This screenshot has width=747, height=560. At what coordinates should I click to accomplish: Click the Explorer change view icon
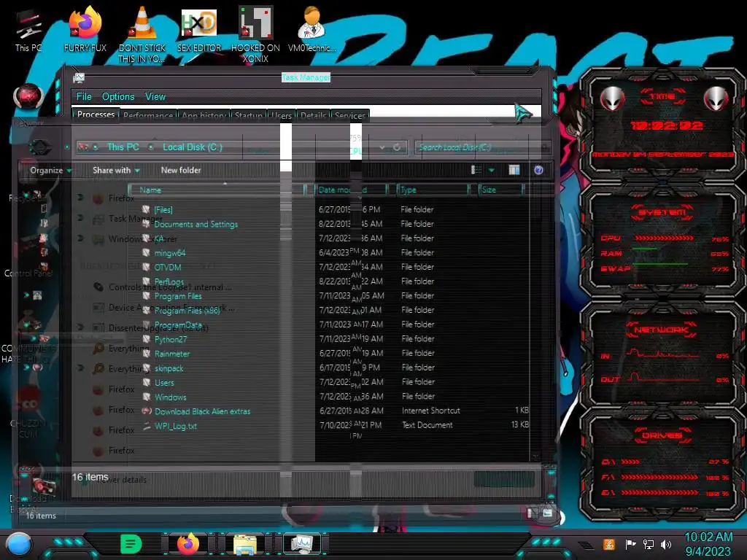click(476, 170)
